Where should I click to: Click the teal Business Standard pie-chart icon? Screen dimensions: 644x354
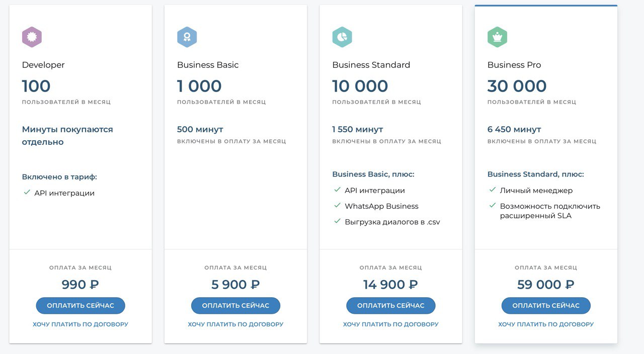click(x=342, y=37)
